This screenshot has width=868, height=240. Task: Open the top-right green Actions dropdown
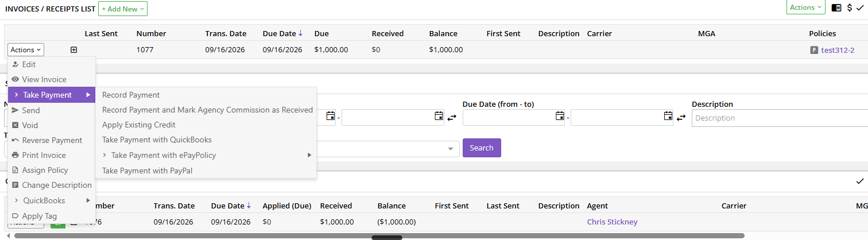(x=806, y=7)
